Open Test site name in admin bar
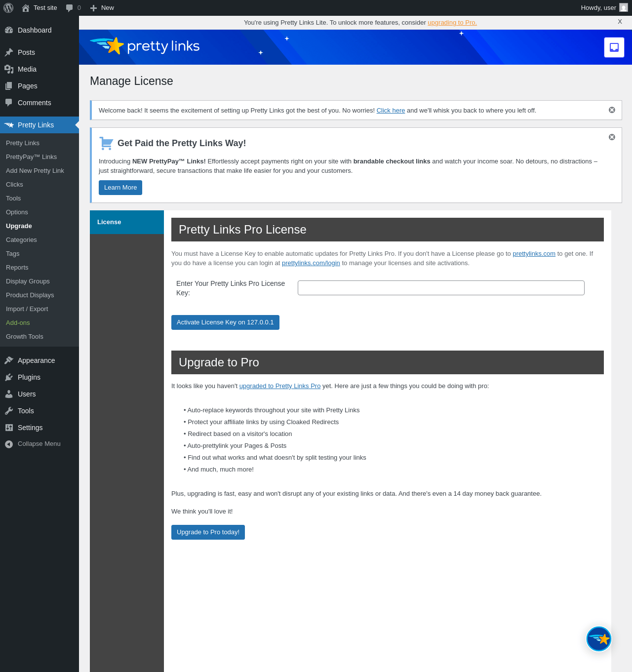 45,8
